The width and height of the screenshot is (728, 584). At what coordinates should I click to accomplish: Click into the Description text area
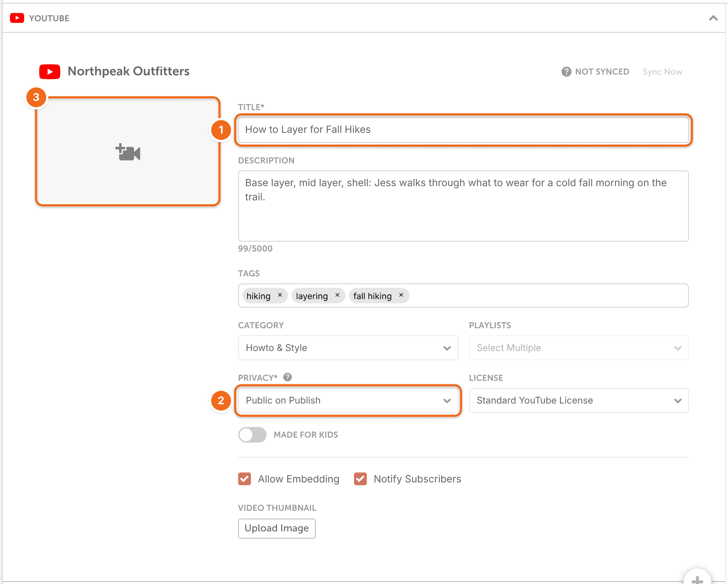point(463,206)
